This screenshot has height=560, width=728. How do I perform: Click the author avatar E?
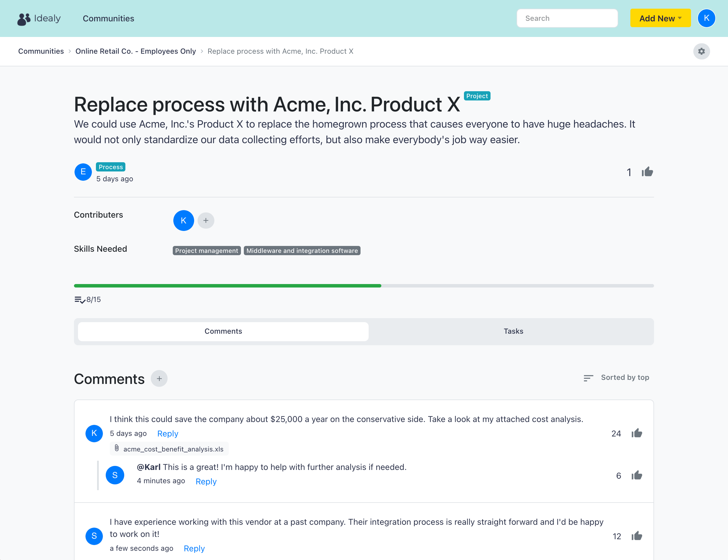(83, 172)
